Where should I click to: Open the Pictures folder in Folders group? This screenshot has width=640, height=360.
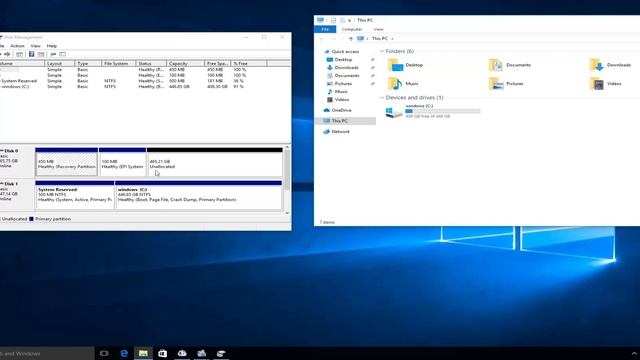point(506,84)
